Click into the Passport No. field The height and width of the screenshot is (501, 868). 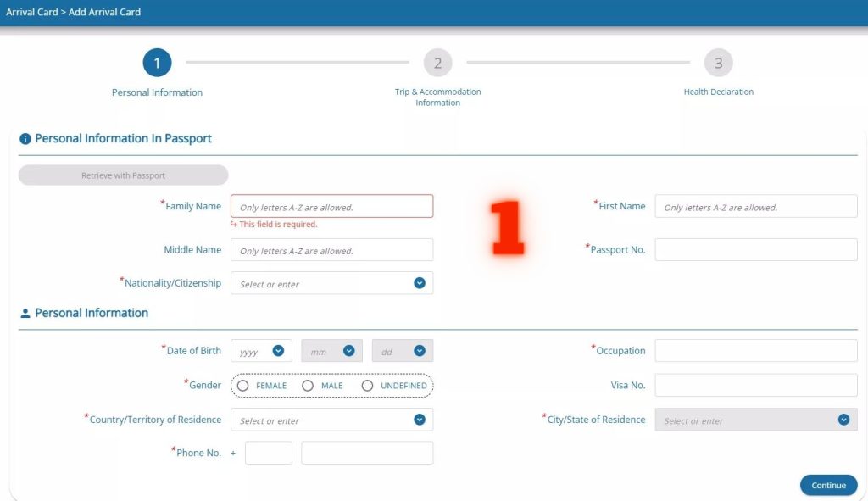[755, 250]
